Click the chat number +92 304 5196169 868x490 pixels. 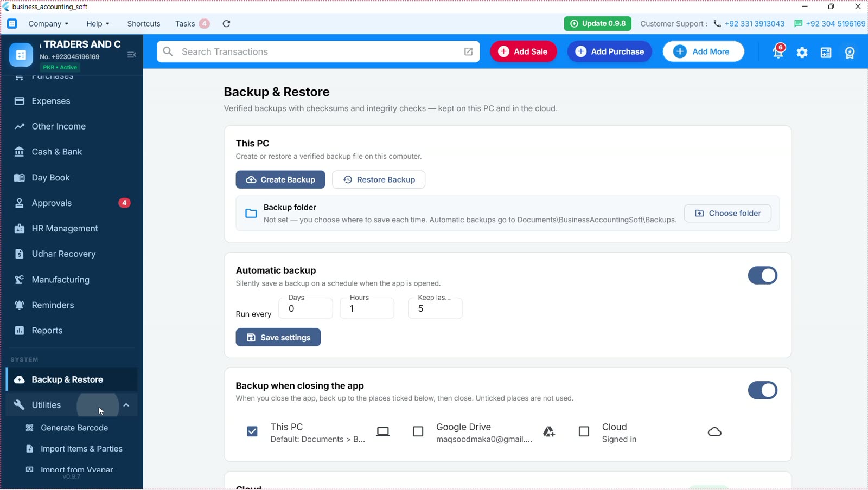coord(835,23)
